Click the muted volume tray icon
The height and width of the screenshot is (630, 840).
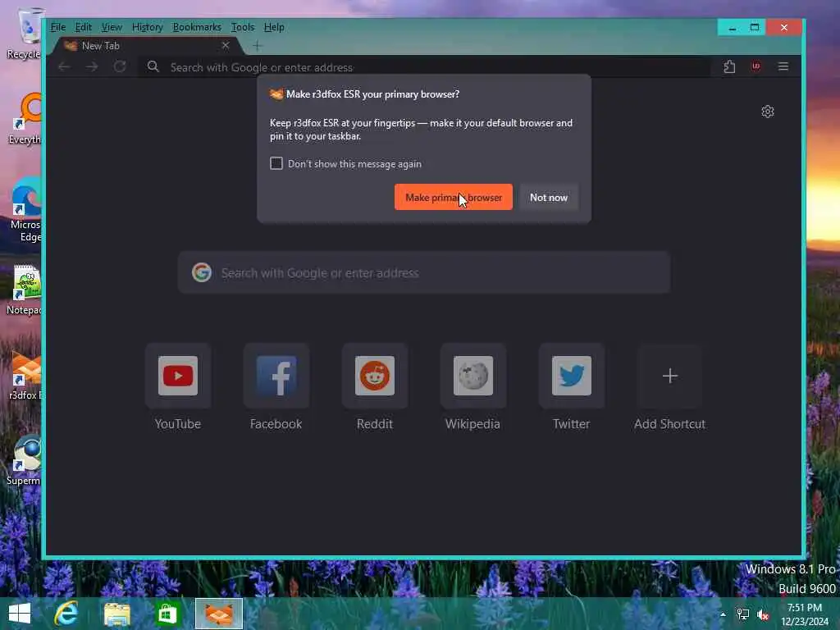click(x=763, y=614)
